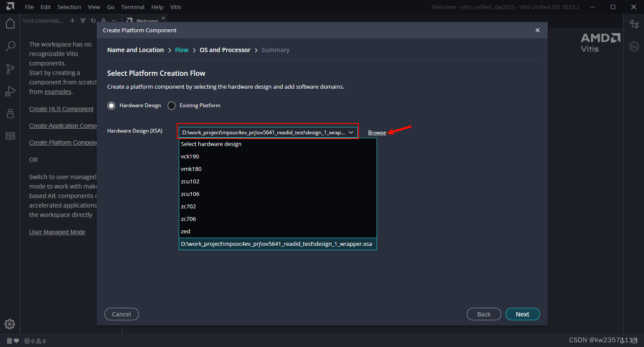Open the more actions ellipsis menu
Image resolution: width=644 pixels, height=347 pixels.
pos(113,21)
